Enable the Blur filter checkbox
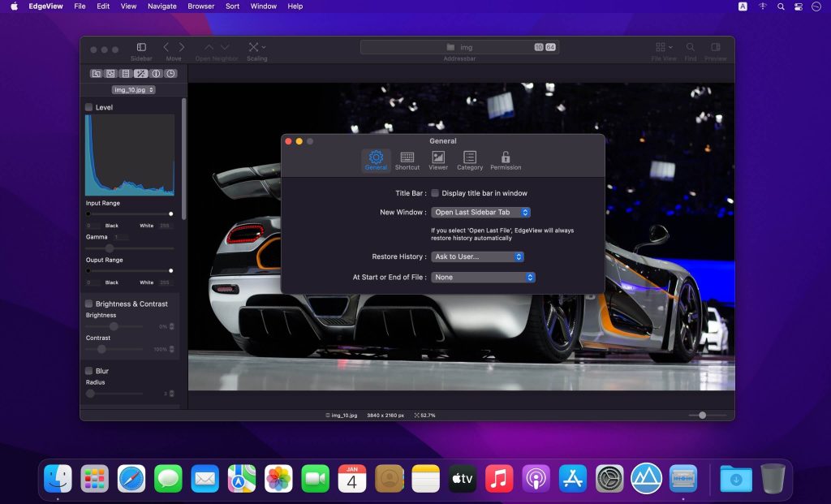The image size is (831, 504). tap(88, 370)
